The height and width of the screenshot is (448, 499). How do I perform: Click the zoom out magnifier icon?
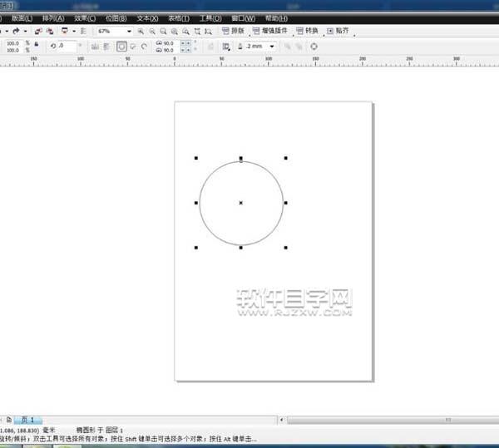point(153,31)
